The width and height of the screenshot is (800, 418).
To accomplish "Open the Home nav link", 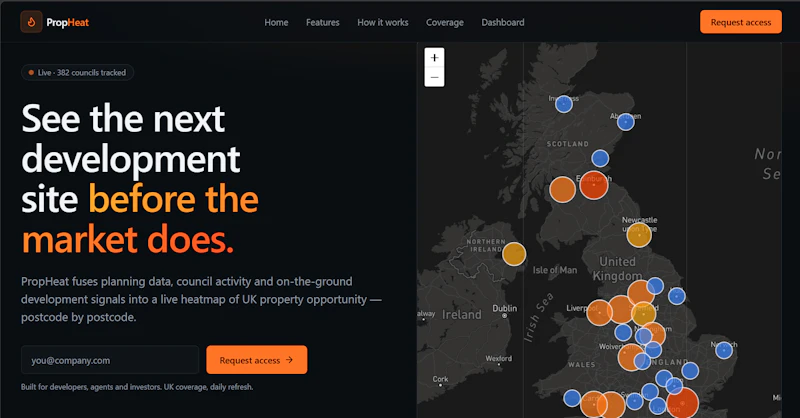I will click(276, 22).
